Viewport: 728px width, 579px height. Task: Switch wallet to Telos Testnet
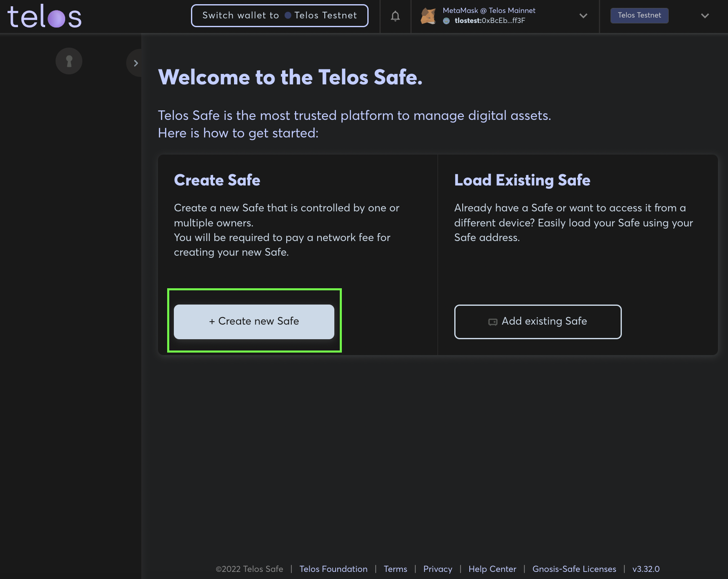click(280, 15)
